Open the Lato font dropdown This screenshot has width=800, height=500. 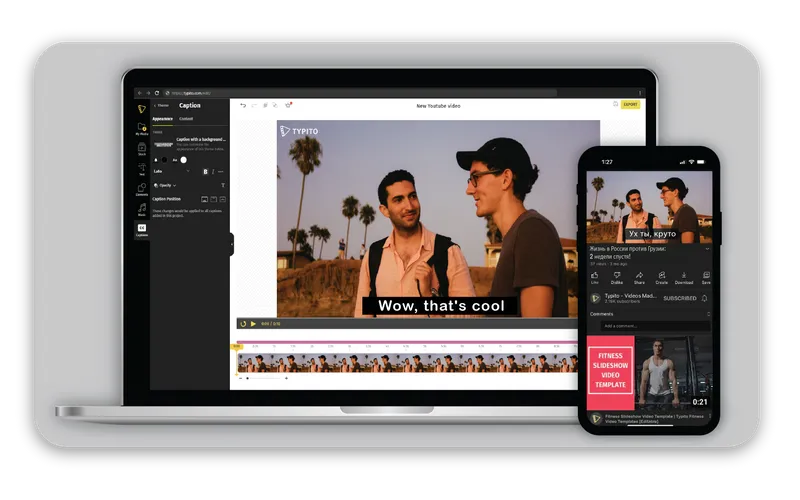pyautogui.click(x=171, y=171)
